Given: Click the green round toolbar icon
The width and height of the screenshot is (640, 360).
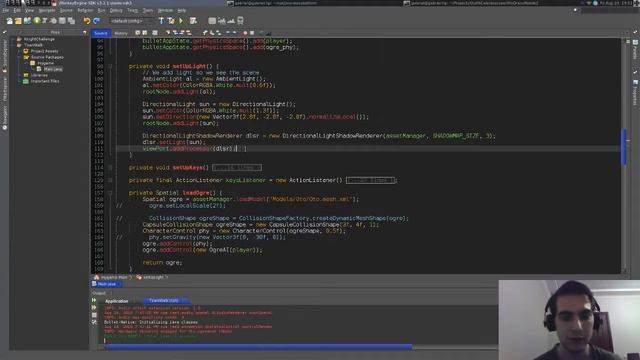Looking at the screenshot, I should point(37,20).
